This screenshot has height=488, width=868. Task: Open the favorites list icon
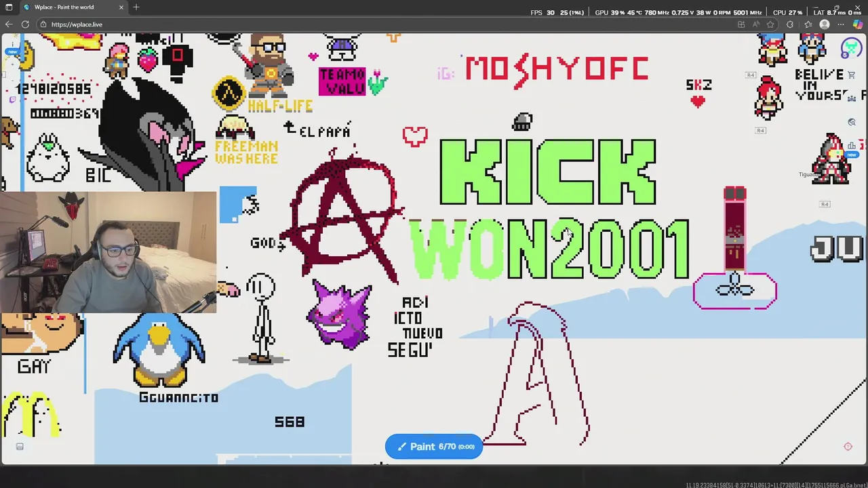point(808,24)
